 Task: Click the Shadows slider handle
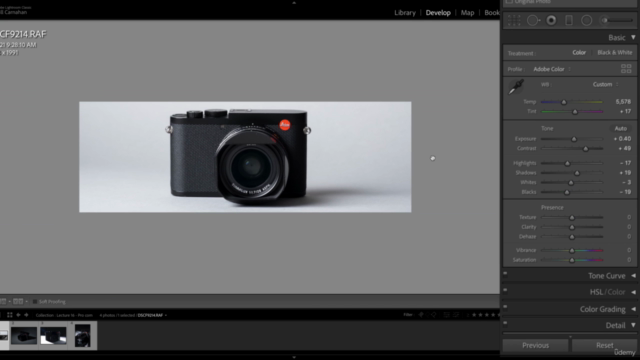tap(577, 173)
